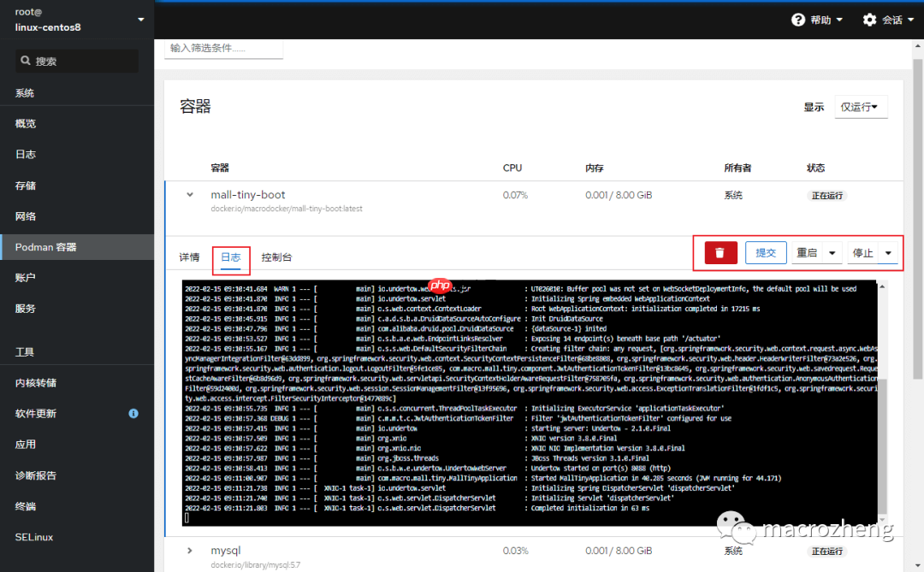Screen dimensions: 924x572
Task: Click the 搜索 magnifier icon
Action: [27, 61]
